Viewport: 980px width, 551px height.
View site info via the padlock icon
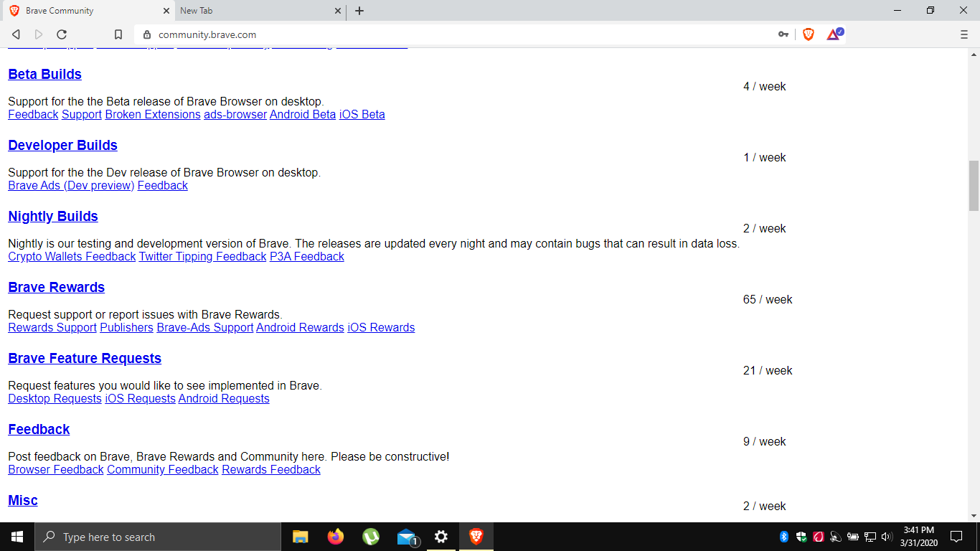pos(147,34)
